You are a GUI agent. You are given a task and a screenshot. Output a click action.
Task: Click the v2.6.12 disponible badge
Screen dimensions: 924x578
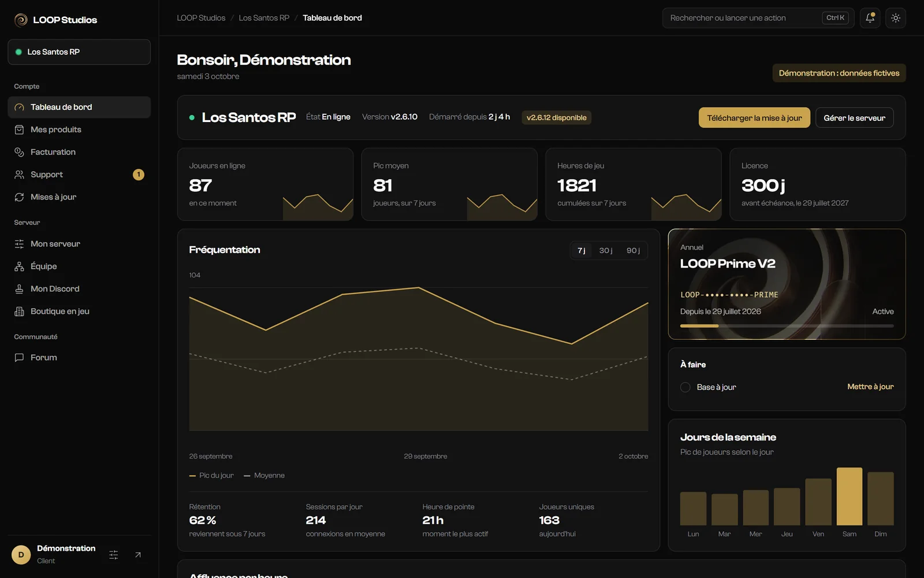pos(556,118)
